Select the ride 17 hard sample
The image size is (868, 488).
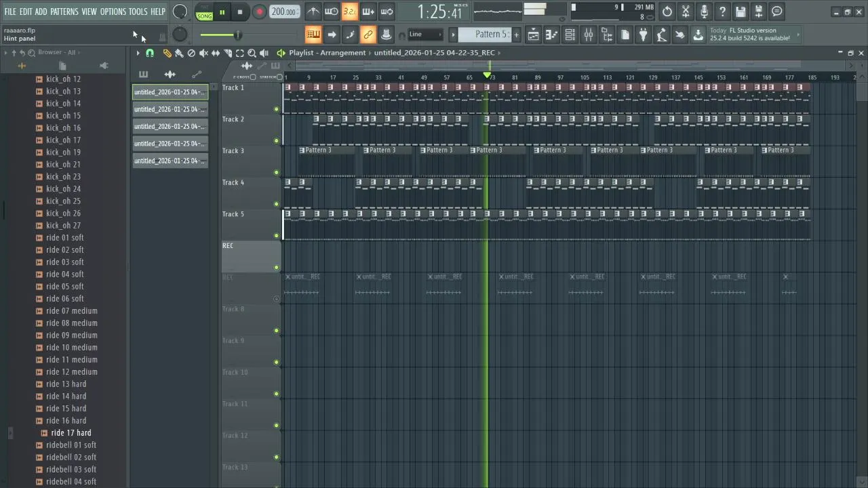(x=71, y=432)
